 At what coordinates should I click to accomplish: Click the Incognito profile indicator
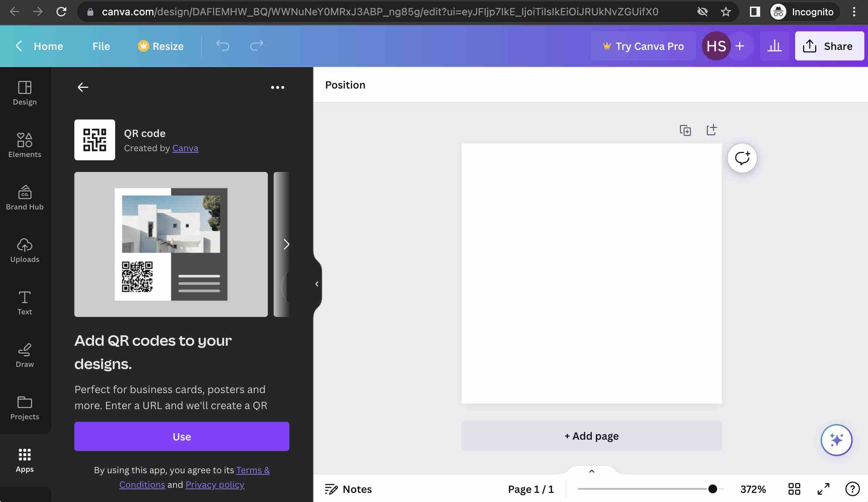[804, 12]
